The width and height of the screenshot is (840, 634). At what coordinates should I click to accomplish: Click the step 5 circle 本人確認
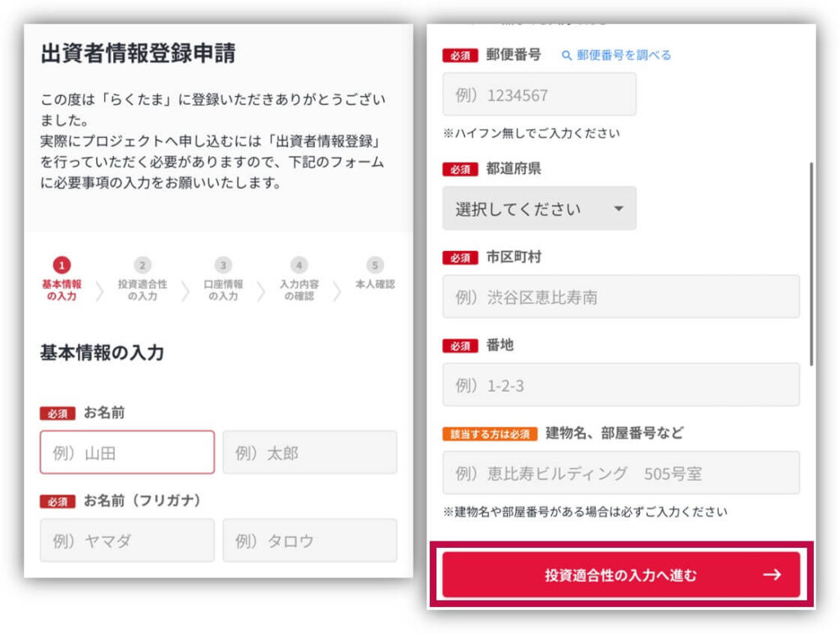375,265
